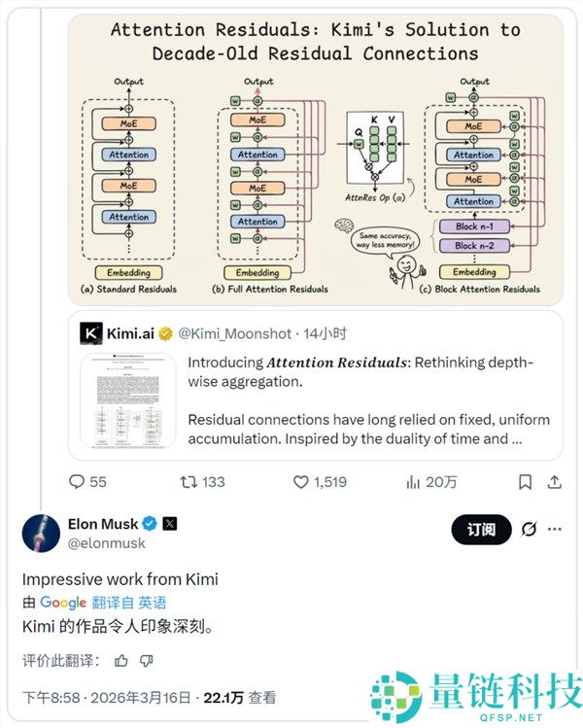Open the three-dot more options menu
This screenshot has height=728, width=583.
pos(555,529)
